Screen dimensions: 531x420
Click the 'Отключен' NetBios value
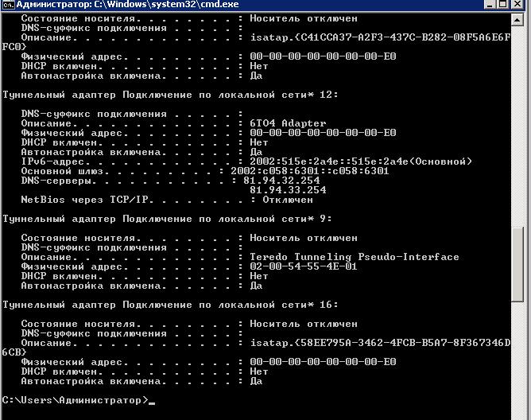[x=288, y=200]
